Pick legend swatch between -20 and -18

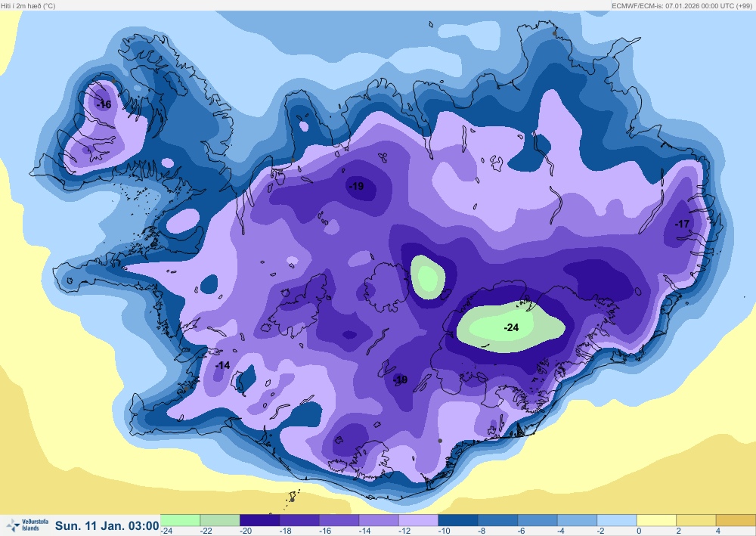coord(259,520)
